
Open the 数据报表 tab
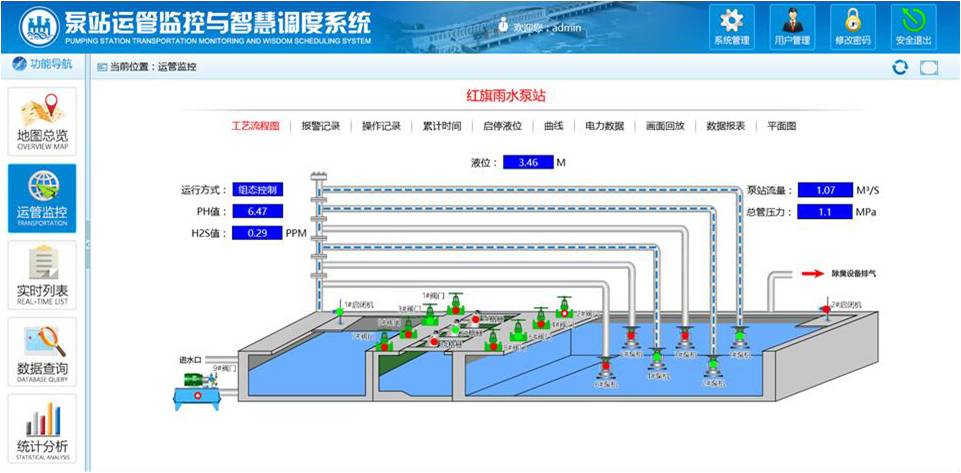point(725,126)
